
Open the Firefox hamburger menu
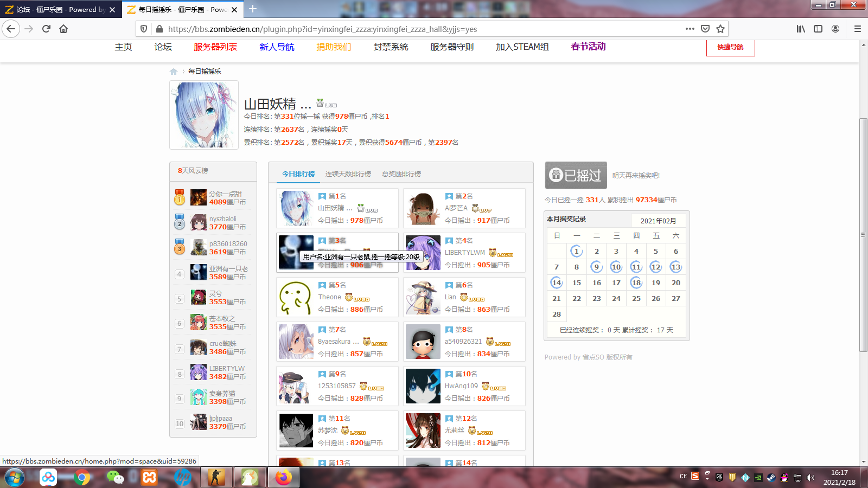point(858,29)
